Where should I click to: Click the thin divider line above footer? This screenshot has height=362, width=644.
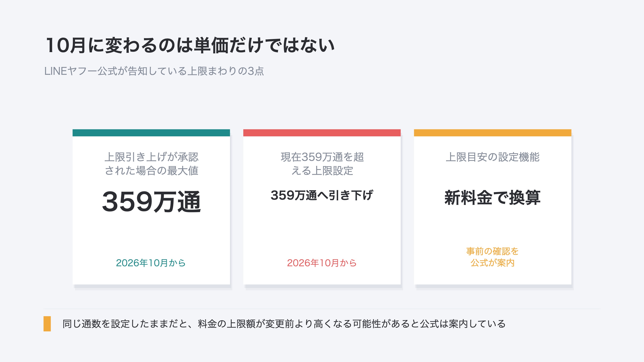pos(322,309)
